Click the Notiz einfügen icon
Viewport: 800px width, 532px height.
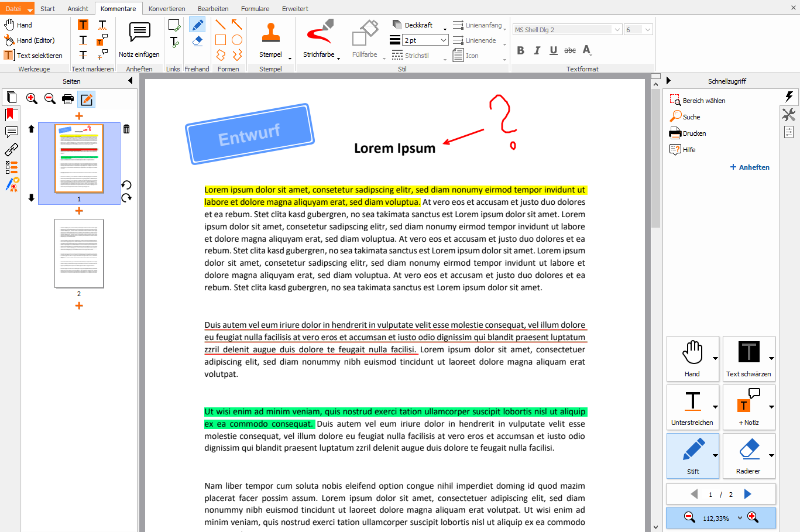tap(139, 33)
